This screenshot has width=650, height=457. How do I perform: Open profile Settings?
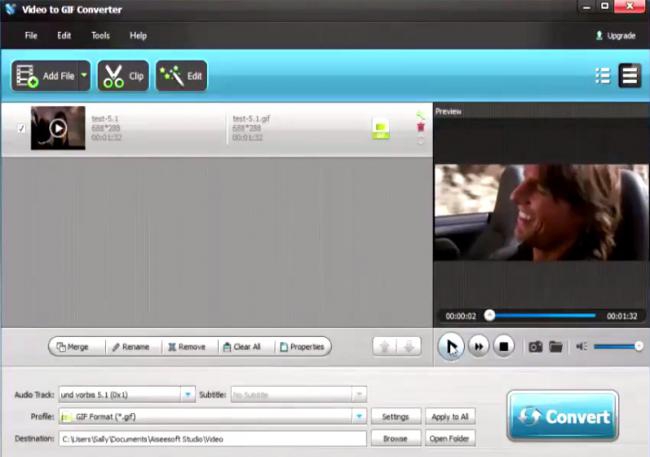[395, 416]
